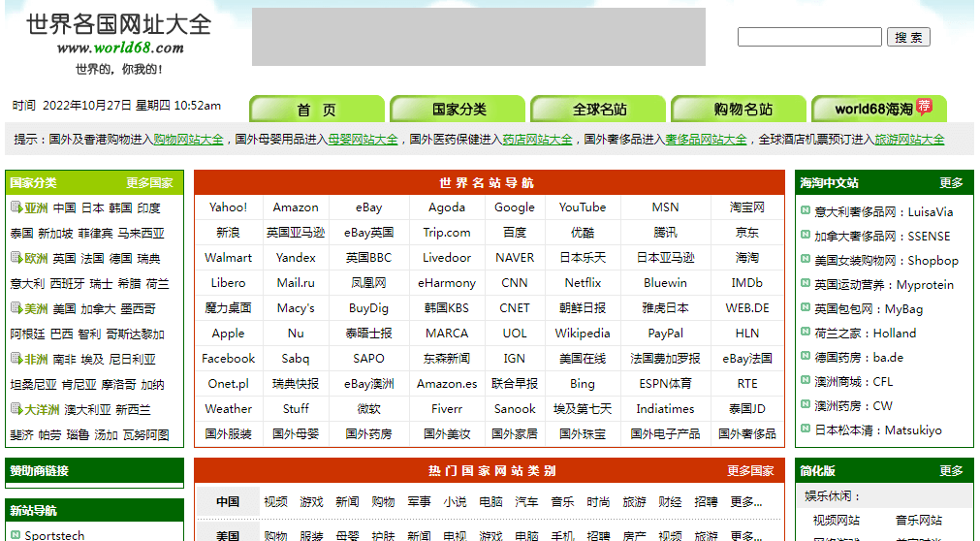Viewport: 980px width, 541px height.
Task: Open 国外奢侈品 category link
Action: click(747, 433)
